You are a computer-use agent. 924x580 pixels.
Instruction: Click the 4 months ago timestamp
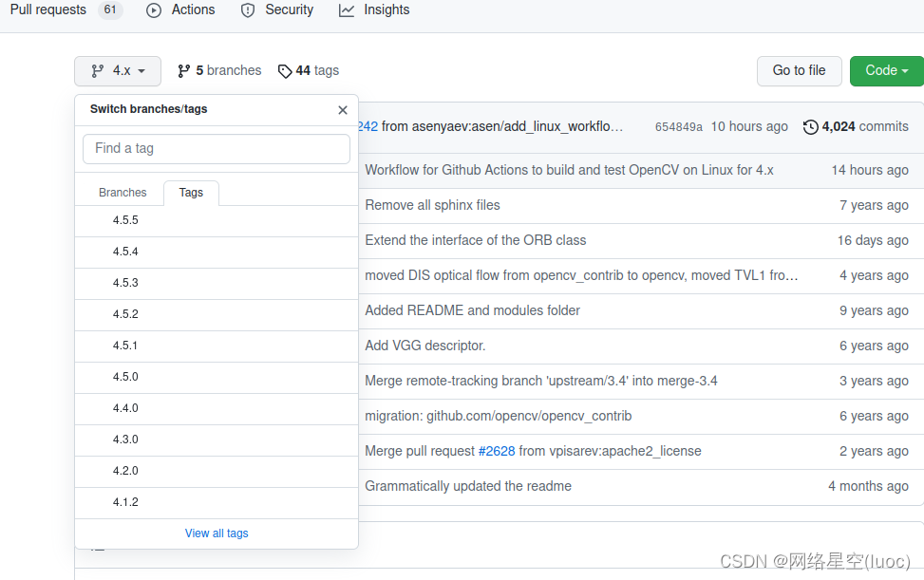click(x=868, y=486)
